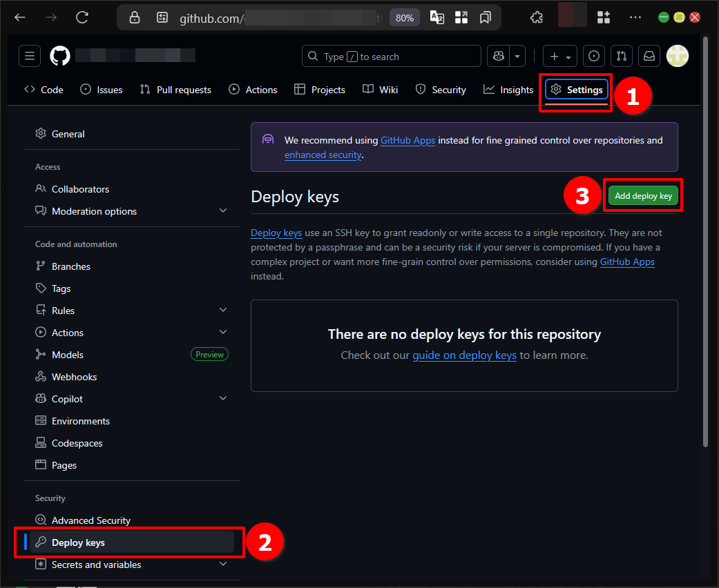Open the Copilot chat icon in header
This screenshot has width=719, height=588.
[x=499, y=57]
